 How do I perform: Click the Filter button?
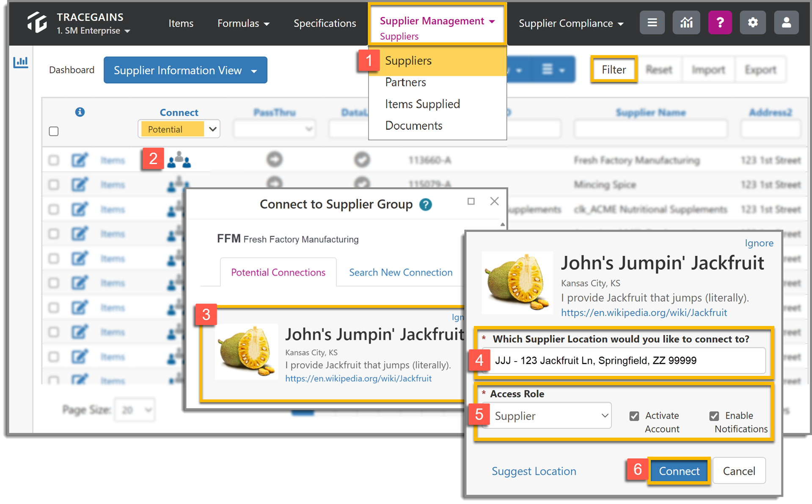click(x=614, y=69)
